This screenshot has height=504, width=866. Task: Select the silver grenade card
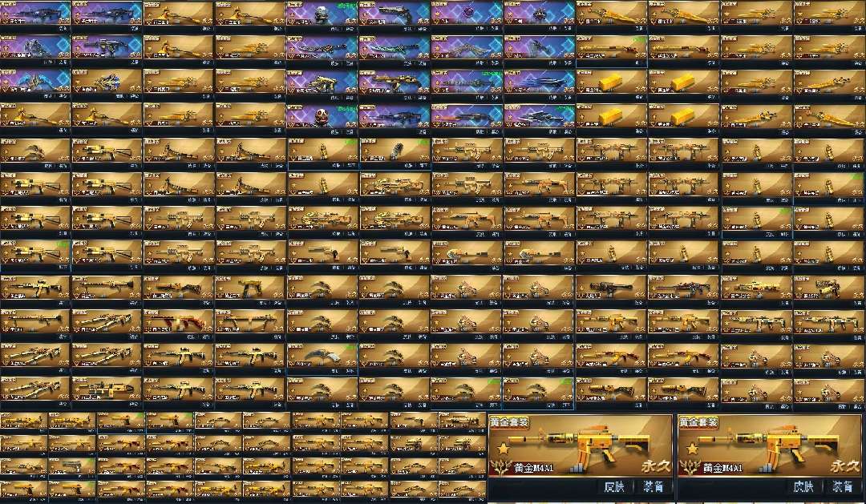(x=395, y=151)
